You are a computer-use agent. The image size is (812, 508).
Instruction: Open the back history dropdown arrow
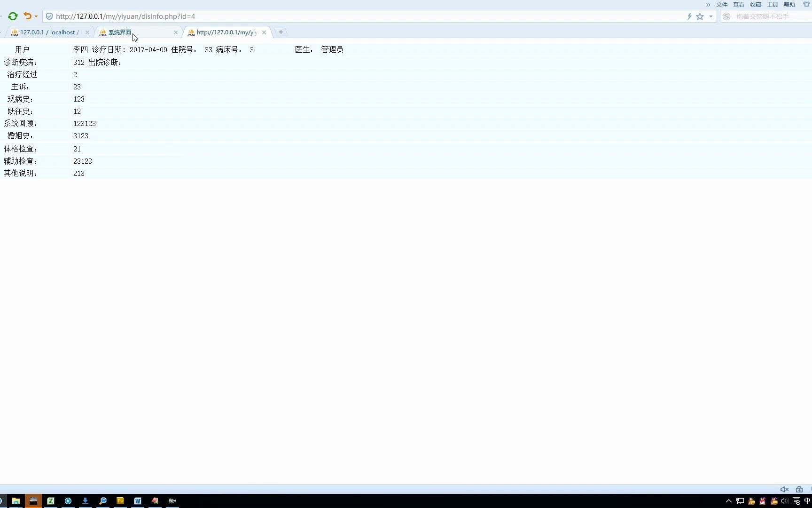(36, 16)
